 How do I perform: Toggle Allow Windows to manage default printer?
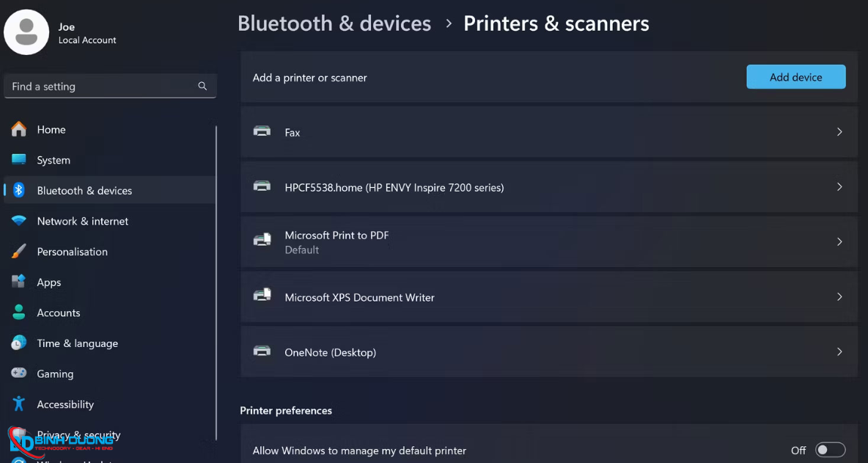coord(830,450)
